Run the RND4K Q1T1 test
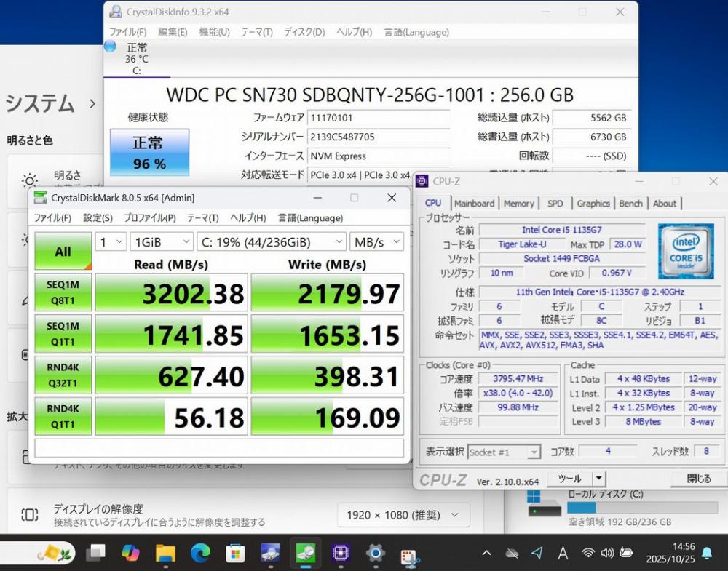The image size is (728, 571). [63, 416]
